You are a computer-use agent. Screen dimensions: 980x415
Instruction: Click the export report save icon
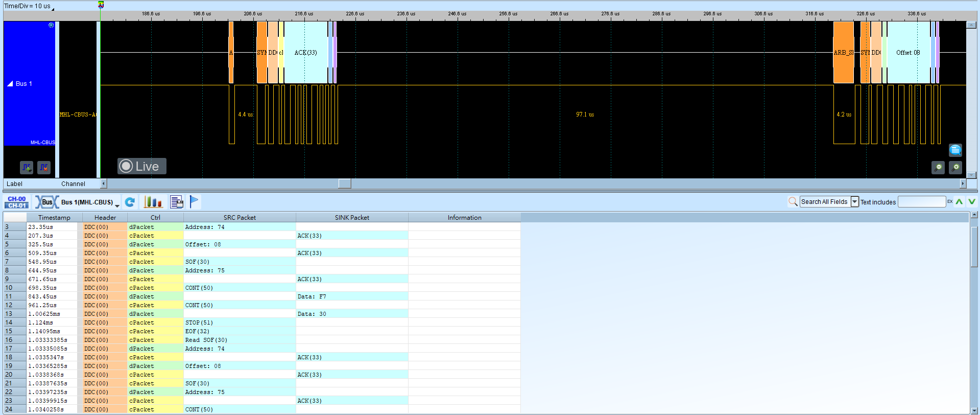177,202
